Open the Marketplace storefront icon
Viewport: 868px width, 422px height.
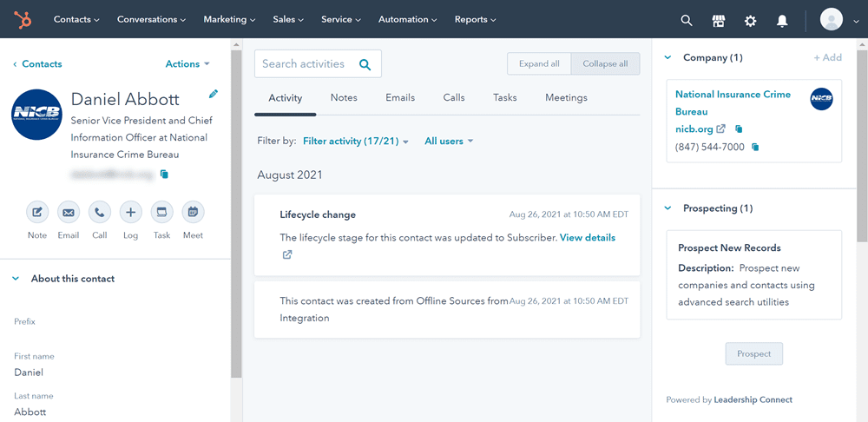coord(718,21)
